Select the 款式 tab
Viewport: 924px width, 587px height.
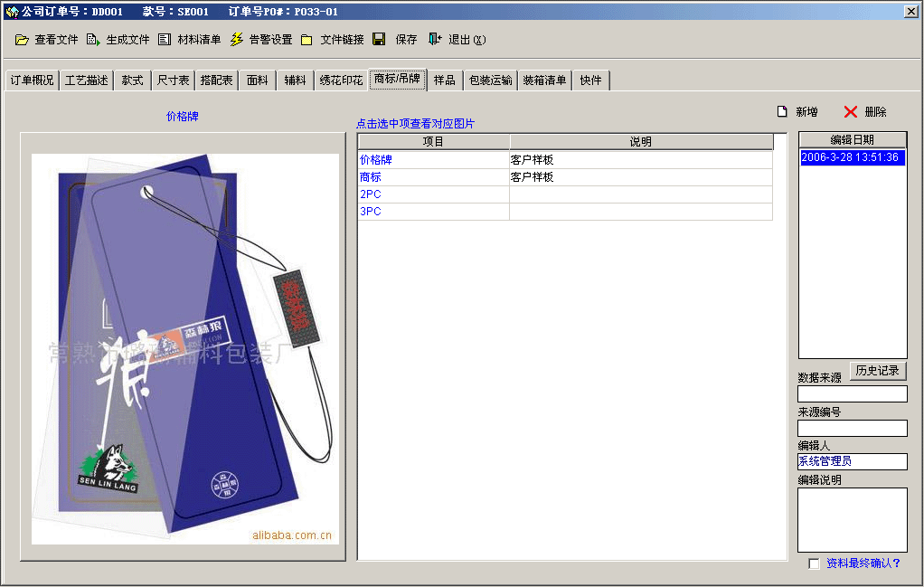click(x=133, y=80)
